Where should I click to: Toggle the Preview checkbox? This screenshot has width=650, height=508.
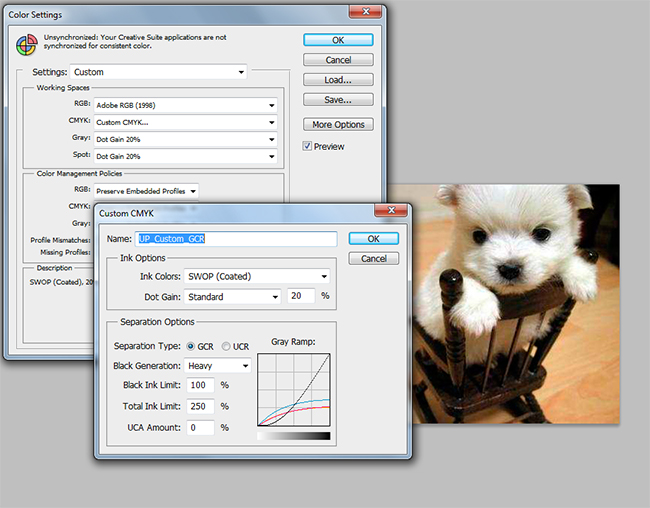coord(309,147)
